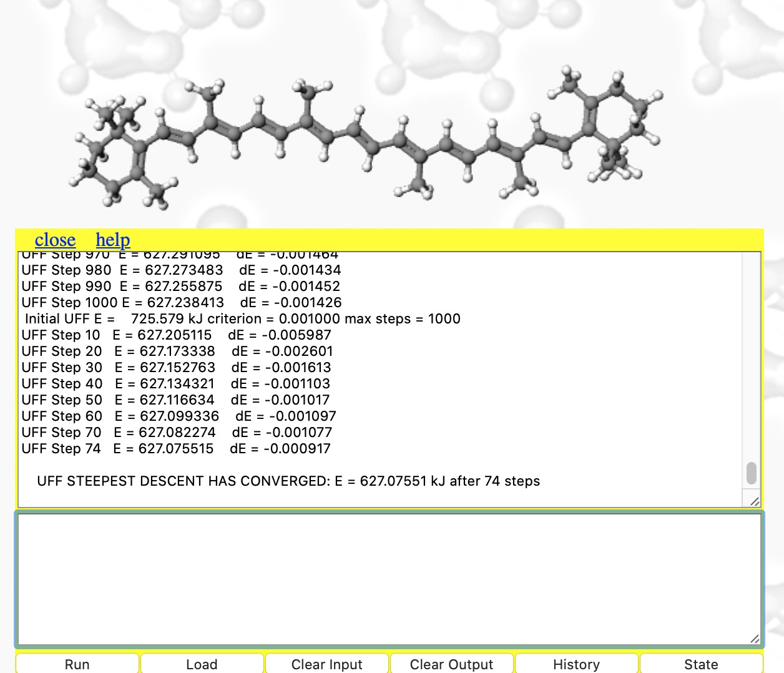Click the output panel scrollbar thumb
Image resolution: width=784 pixels, height=673 pixels.
[x=752, y=473]
